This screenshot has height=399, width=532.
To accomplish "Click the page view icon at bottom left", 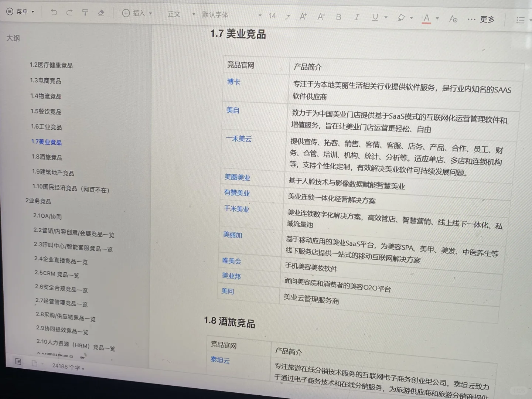I will pyautogui.click(x=35, y=363).
